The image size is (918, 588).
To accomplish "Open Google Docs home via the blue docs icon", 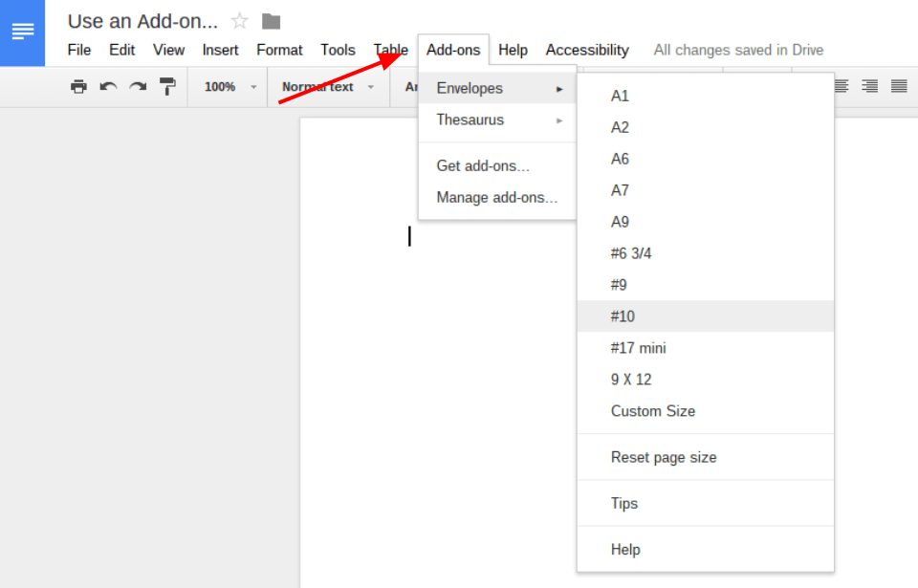I will (x=23, y=32).
